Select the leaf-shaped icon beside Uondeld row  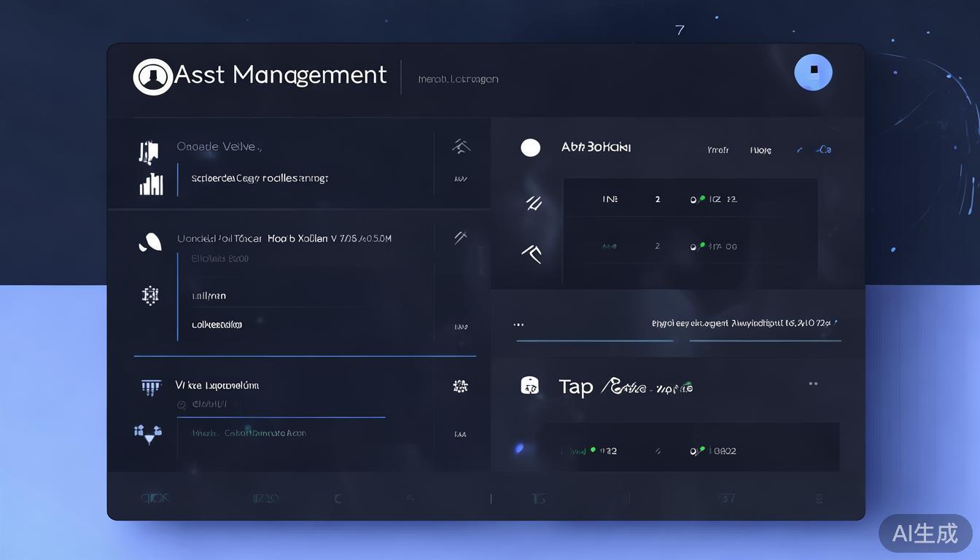click(149, 242)
